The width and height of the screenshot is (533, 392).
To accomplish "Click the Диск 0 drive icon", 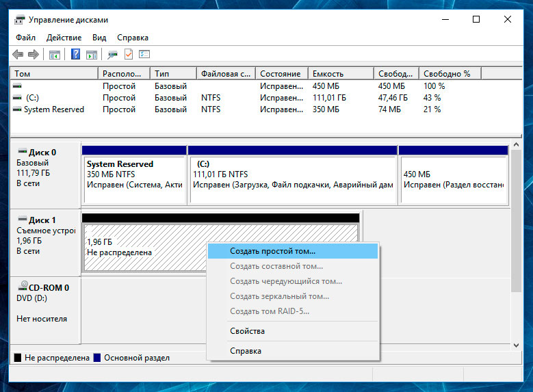I will click(23, 151).
